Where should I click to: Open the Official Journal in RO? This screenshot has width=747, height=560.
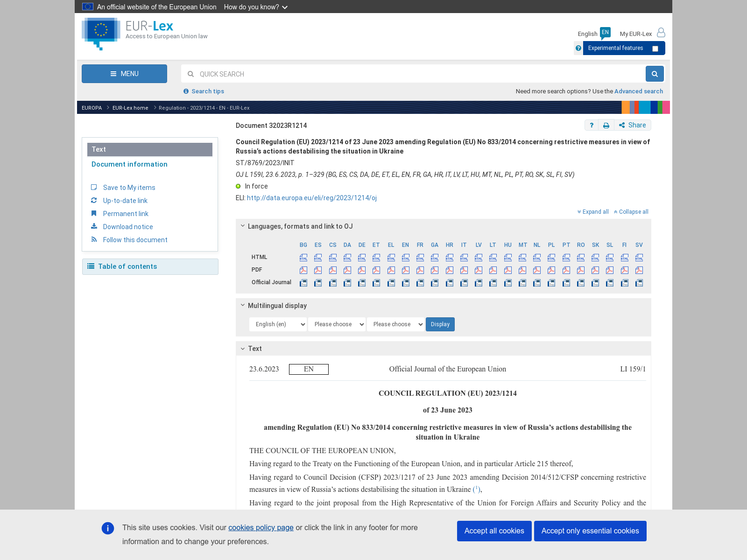(x=581, y=283)
